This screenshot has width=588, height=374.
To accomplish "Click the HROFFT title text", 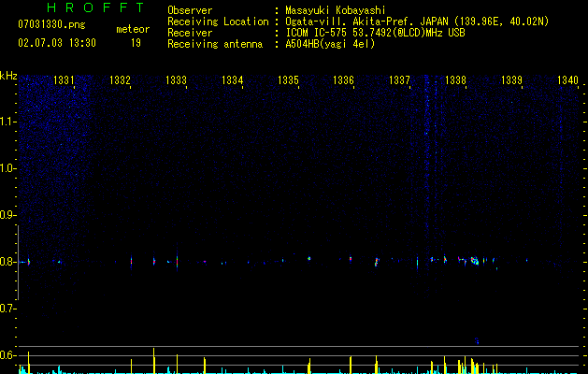I will (95, 7).
